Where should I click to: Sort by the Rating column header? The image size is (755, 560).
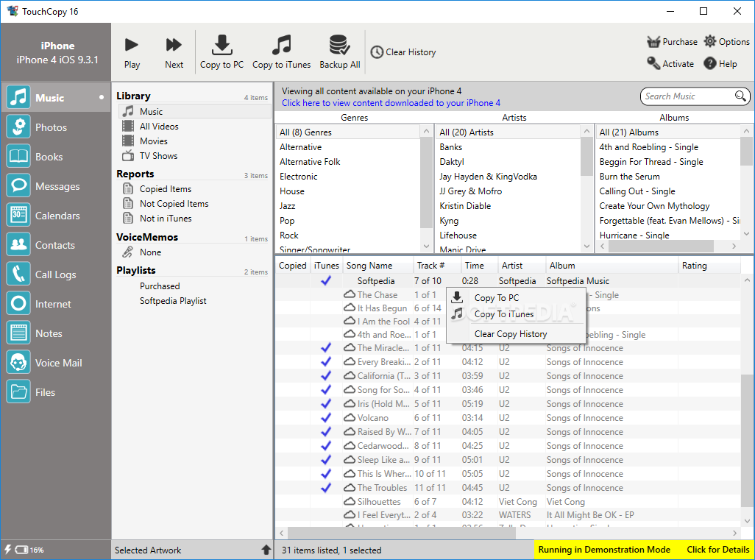click(709, 266)
